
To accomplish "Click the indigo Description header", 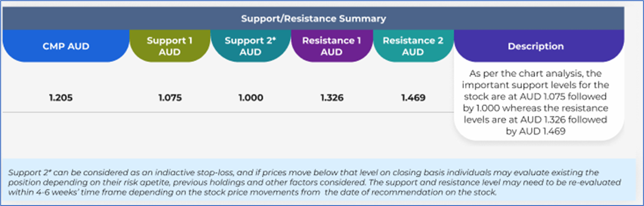I will pos(535,47).
